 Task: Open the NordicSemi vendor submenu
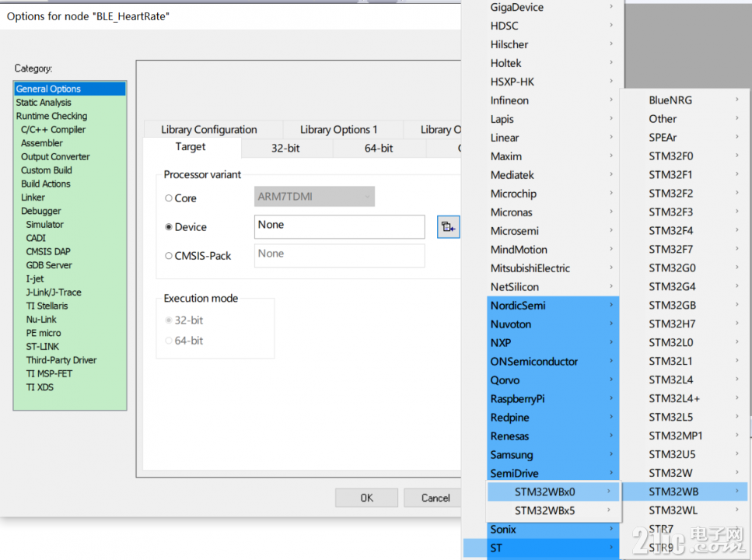(x=553, y=305)
